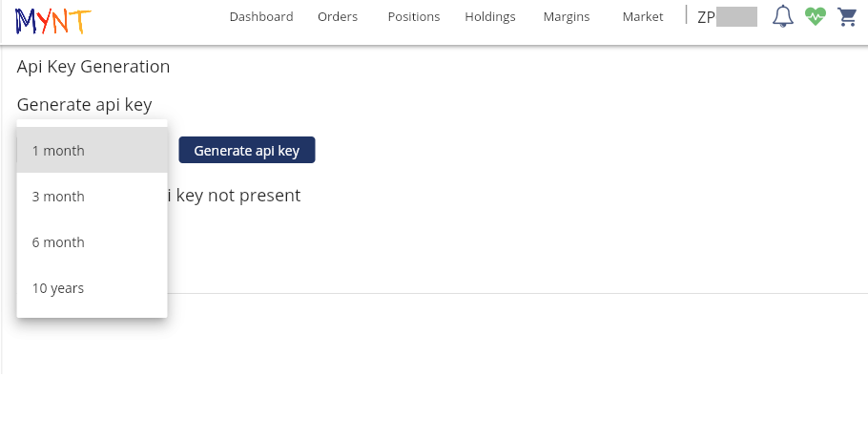Click the Generate api key subheading text

coord(85,105)
